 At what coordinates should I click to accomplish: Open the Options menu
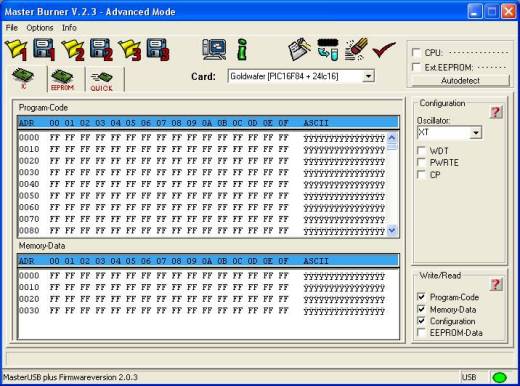tap(40, 28)
